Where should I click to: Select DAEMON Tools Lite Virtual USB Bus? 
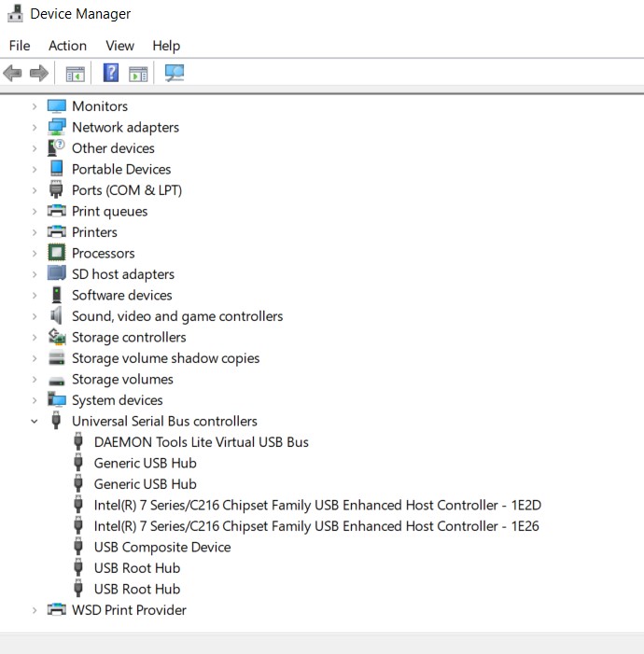(202, 441)
